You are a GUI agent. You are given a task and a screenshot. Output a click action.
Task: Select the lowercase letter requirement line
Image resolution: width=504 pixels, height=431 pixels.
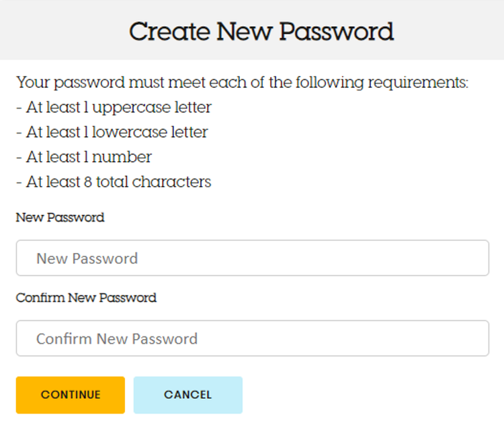[x=112, y=132]
